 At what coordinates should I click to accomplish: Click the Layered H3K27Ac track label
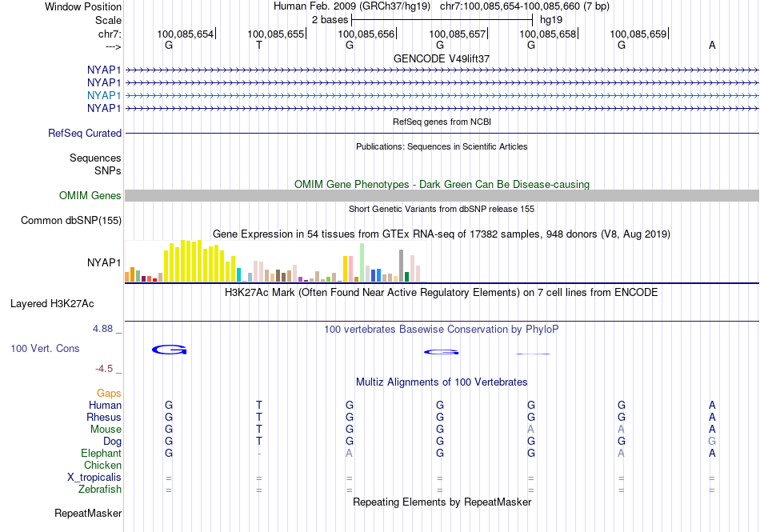point(52,304)
